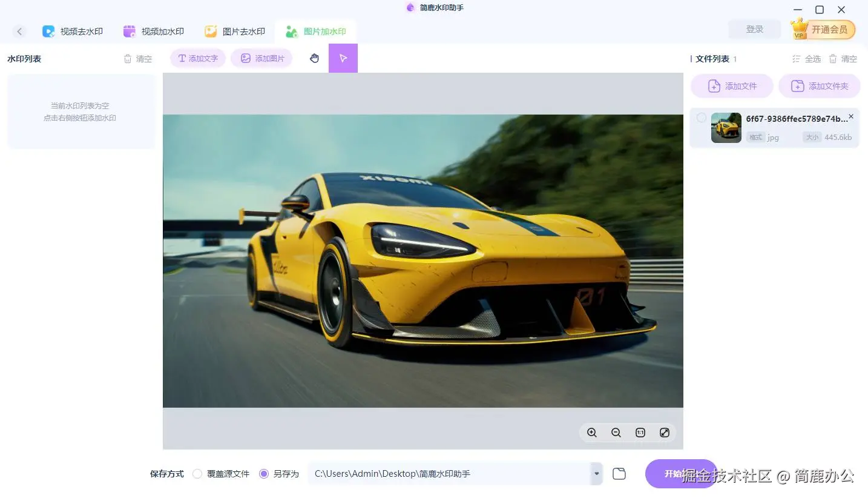Click the yellow car preview image
868x498 pixels.
(423, 261)
